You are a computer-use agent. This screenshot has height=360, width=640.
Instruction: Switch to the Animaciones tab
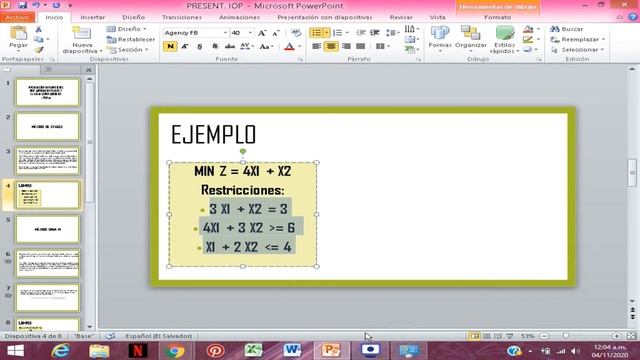(240, 18)
